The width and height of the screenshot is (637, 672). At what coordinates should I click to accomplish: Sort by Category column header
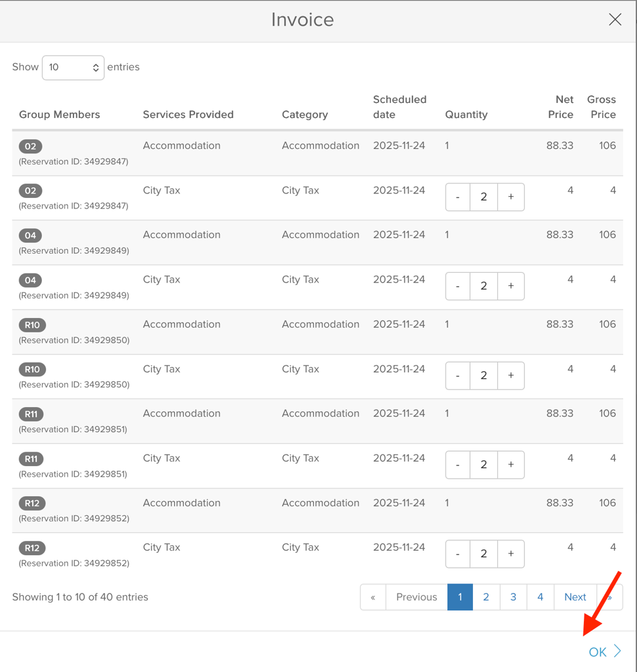pos(304,115)
